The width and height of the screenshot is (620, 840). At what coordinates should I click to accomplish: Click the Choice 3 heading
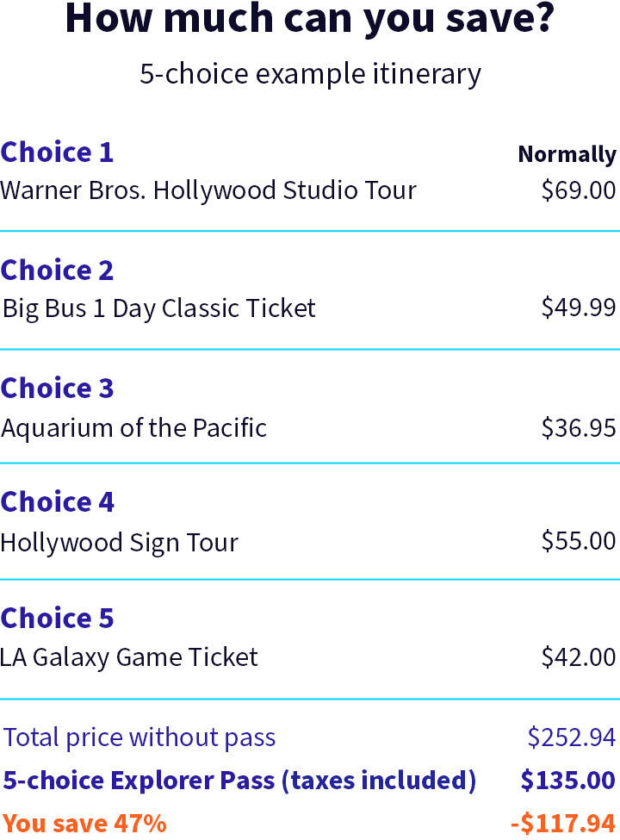click(57, 388)
